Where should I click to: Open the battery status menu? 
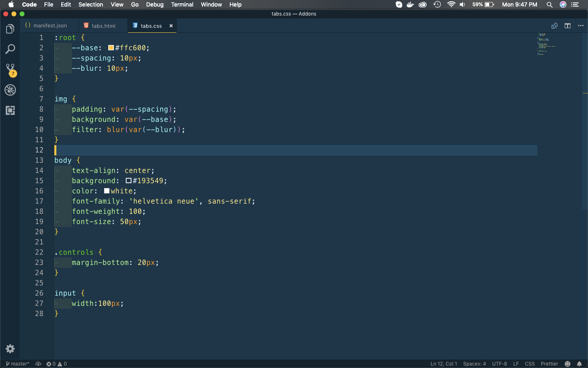point(483,4)
